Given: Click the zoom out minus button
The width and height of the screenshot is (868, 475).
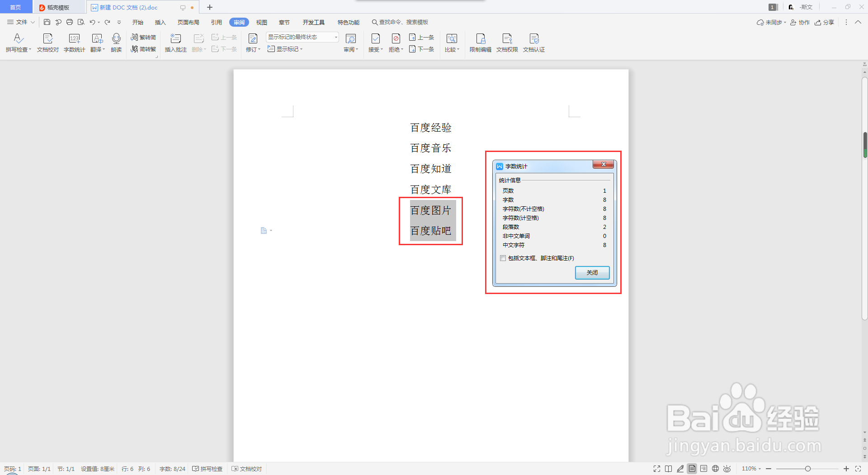Looking at the screenshot, I should [769, 469].
